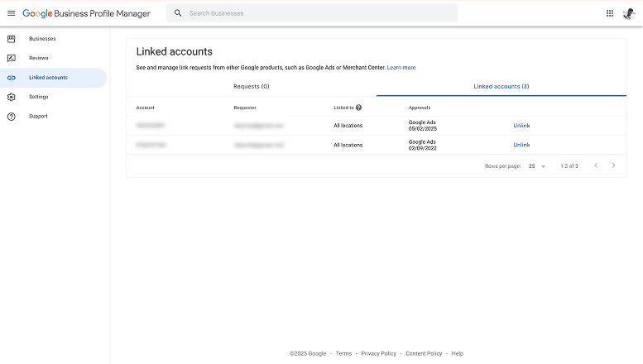Click the Settings gear icon
Image resolution: width=643 pixels, height=364 pixels.
12,97
